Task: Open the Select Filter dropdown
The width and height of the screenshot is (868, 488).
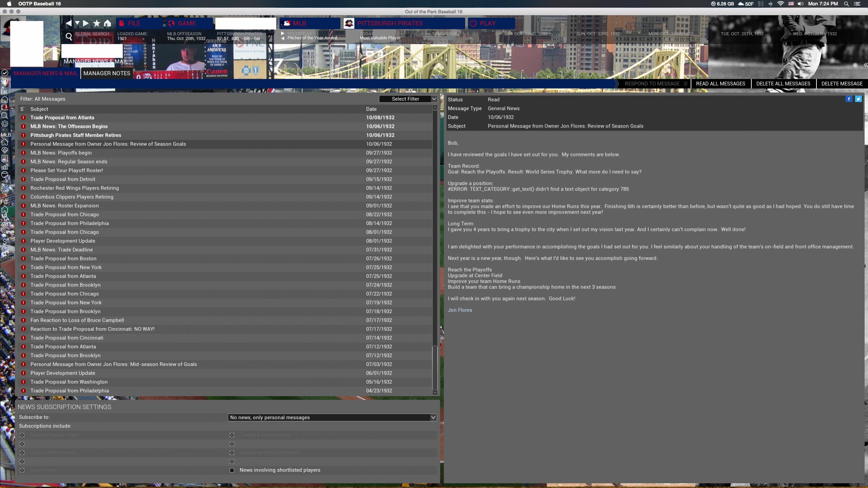Action: tap(408, 99)
